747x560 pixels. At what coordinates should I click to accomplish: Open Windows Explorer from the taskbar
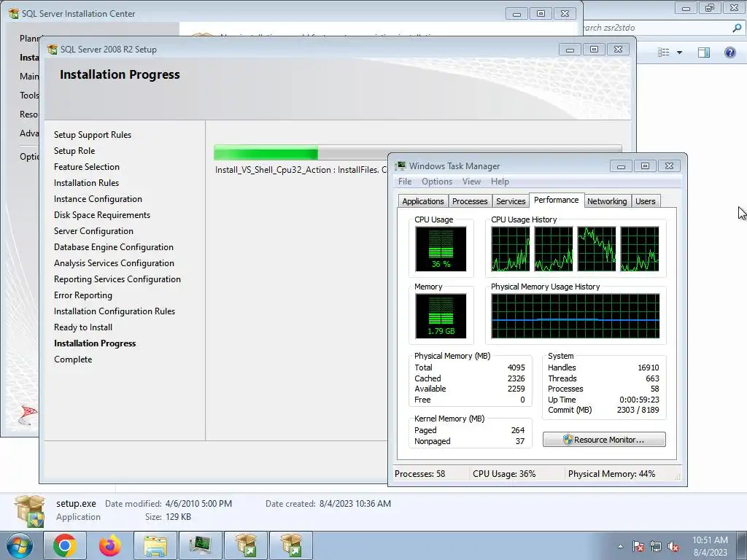click(x=155, y=545)
